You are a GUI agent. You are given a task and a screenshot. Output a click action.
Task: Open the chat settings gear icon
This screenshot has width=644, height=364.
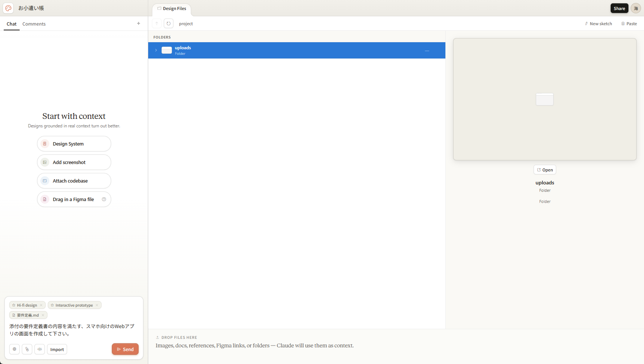14,349
